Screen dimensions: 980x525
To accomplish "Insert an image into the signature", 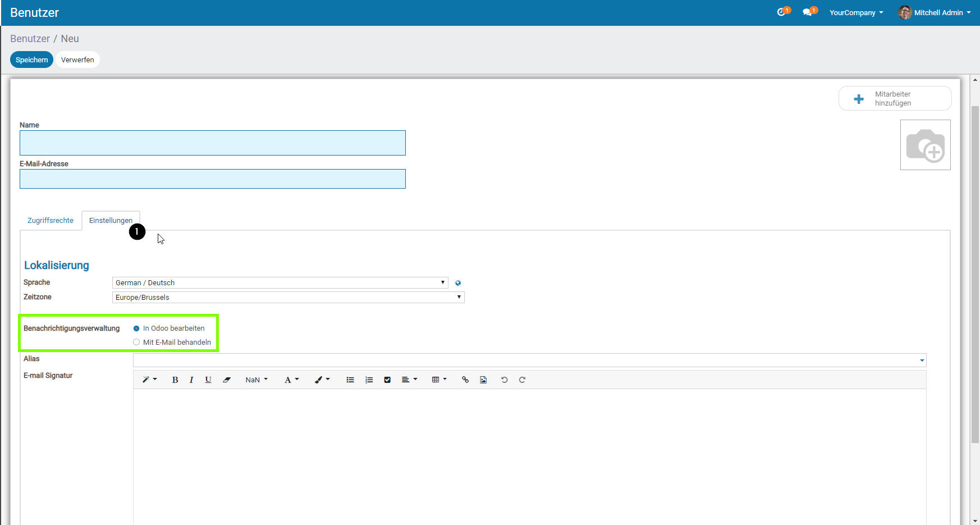I will point(483,380).
